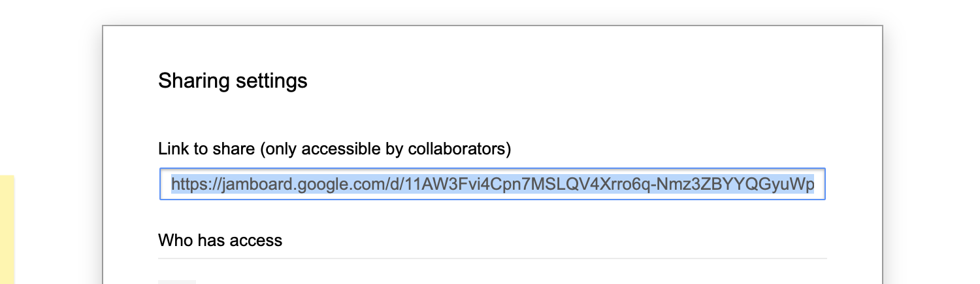Click the truncated end of the share URL
The height and width of the screenshot is (284, 980).
click(x=800, y=185)
